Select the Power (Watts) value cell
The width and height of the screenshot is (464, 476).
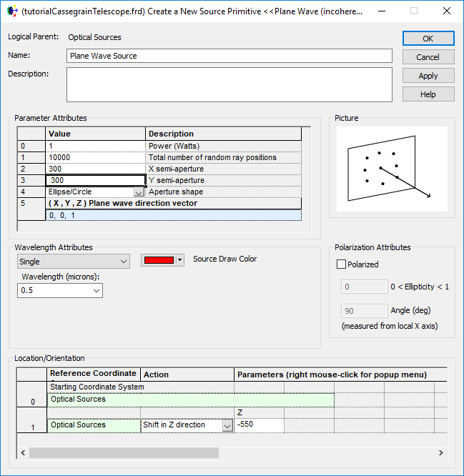click(96, 146)
